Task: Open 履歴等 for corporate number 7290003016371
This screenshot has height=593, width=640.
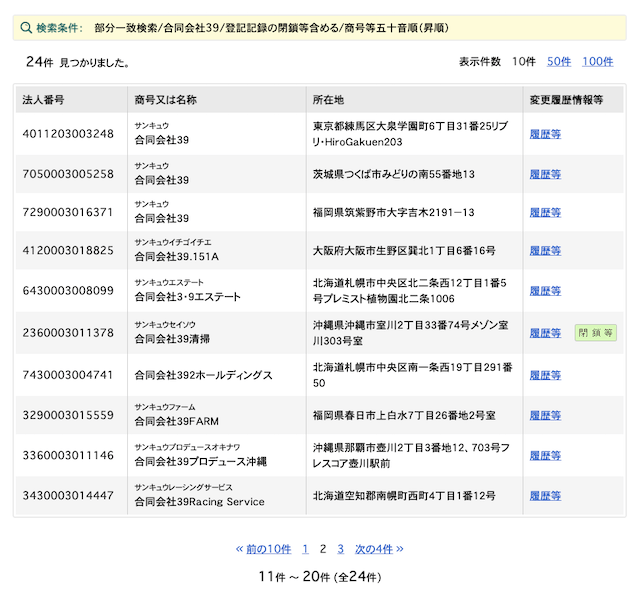Action: click(545, 213)
